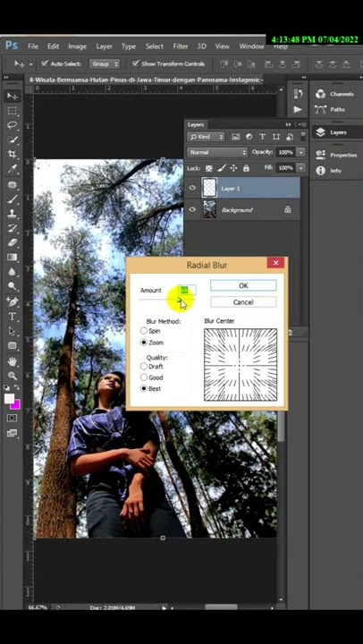
Task: Toggle the Auto-Select checkbox
Action: 45,64
